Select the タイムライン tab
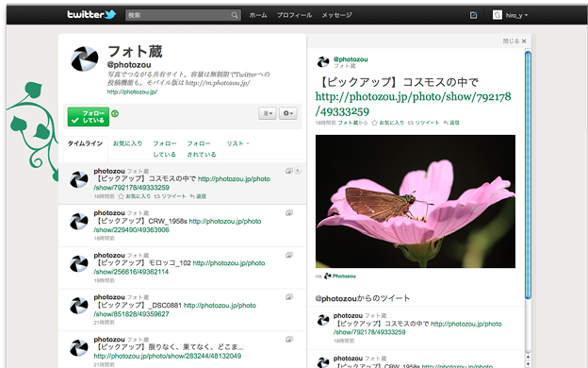 (x=85, y=143)
